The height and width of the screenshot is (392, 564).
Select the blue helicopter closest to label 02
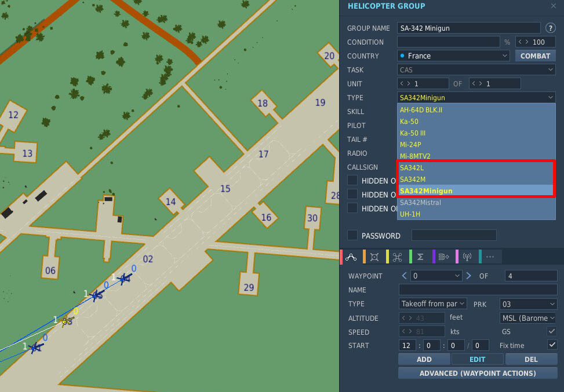125,278
